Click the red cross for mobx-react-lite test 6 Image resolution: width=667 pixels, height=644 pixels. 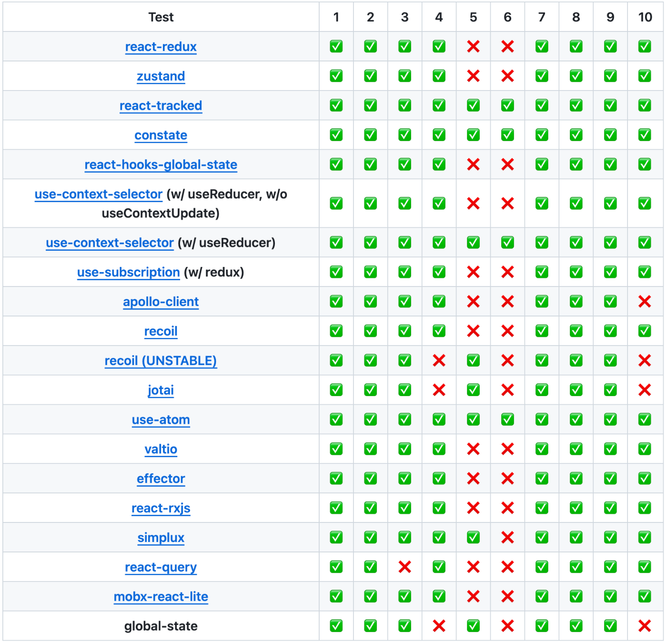tap(507, 597)
